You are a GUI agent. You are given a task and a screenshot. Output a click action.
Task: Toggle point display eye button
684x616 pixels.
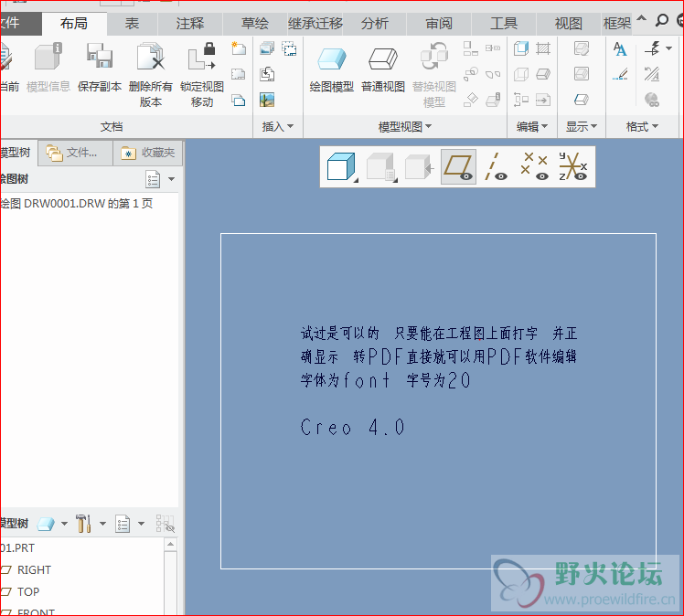(534, 167)
